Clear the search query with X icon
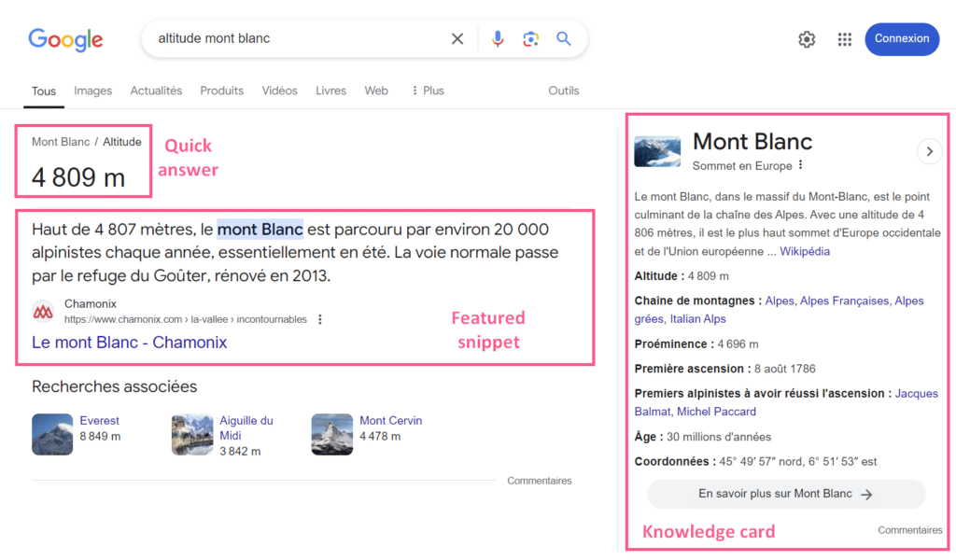The width and height of the screenshot is (956, 560). [x=457, y=39]
